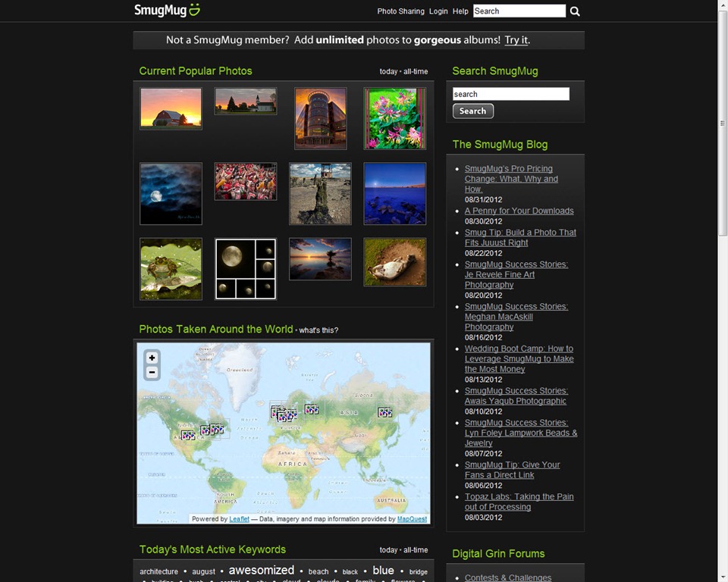Open the moon phases collage photo
This screenshot has height=582, width=728.
coord(246,269)
